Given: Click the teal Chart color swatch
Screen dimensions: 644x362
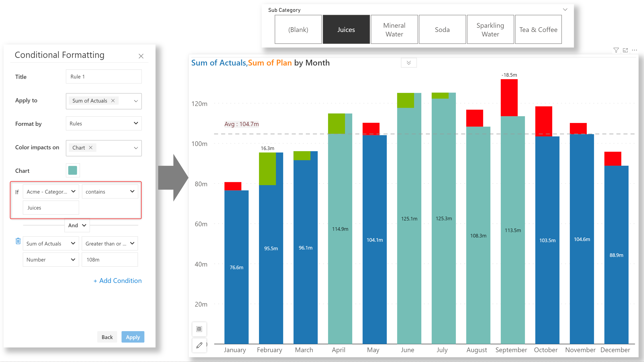Looking at the screenshot, I should click(x=73, y=170).
